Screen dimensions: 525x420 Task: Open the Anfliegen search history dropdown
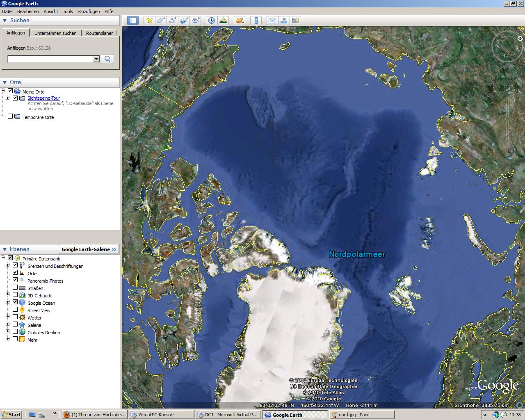[96, 59]
